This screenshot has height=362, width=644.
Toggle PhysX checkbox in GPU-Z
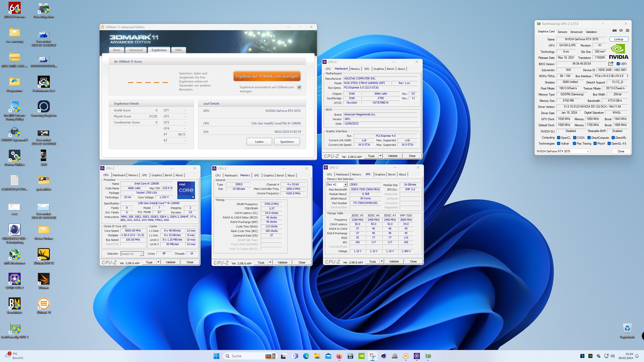click(595, 144)
